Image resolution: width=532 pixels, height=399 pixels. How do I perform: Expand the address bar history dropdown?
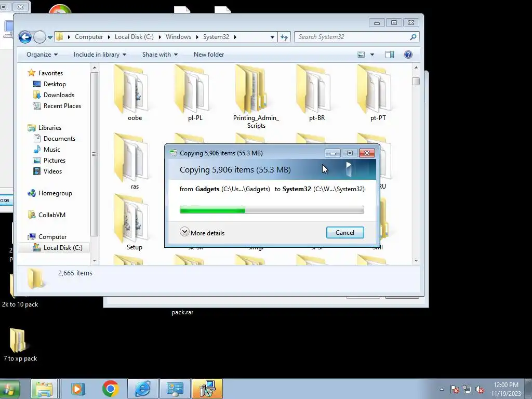click(272, 37)
